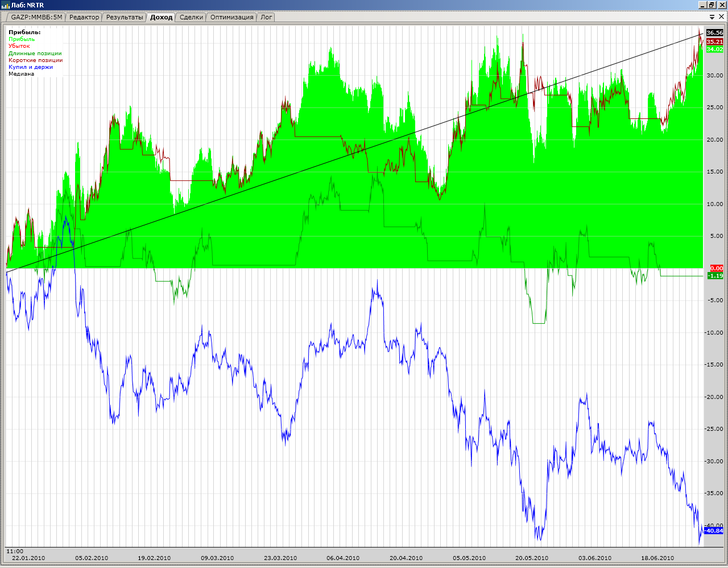Switch to the Лог tab
Screen dimensions: 728x568
[266, 17]
